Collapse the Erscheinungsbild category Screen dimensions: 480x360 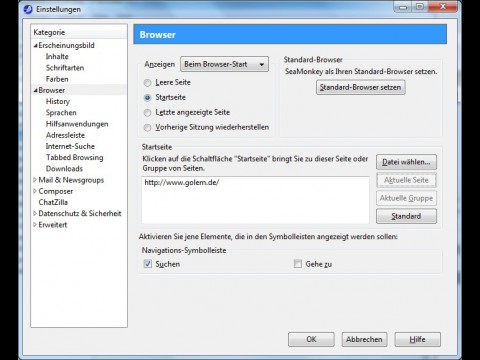click(35, 46)
